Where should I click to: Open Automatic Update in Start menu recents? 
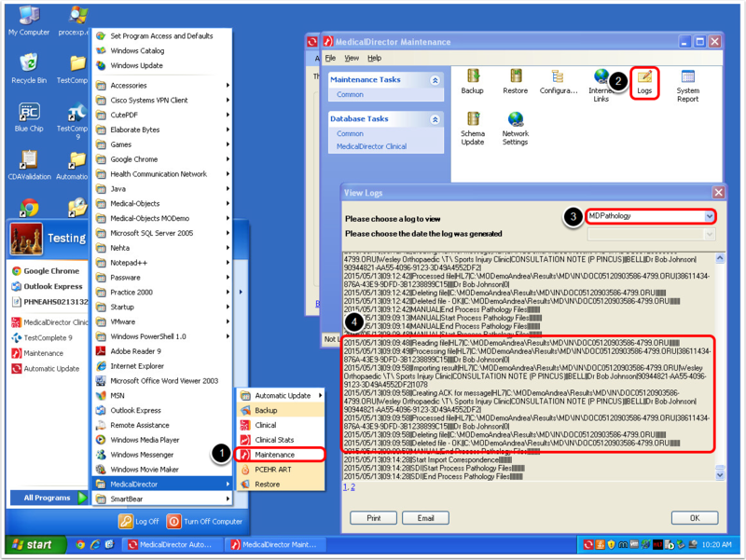[x=48, y=369]
